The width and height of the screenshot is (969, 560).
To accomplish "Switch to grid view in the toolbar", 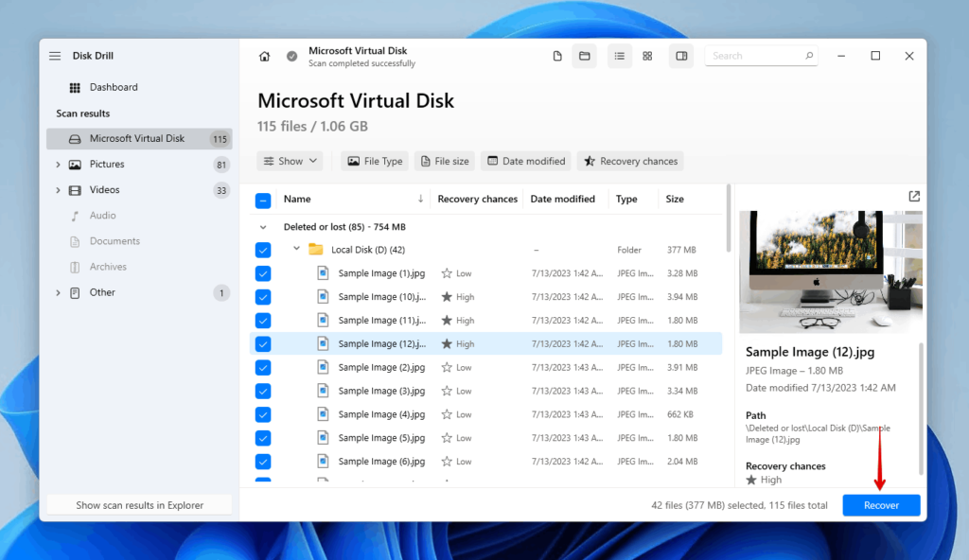I will [647, 56].
